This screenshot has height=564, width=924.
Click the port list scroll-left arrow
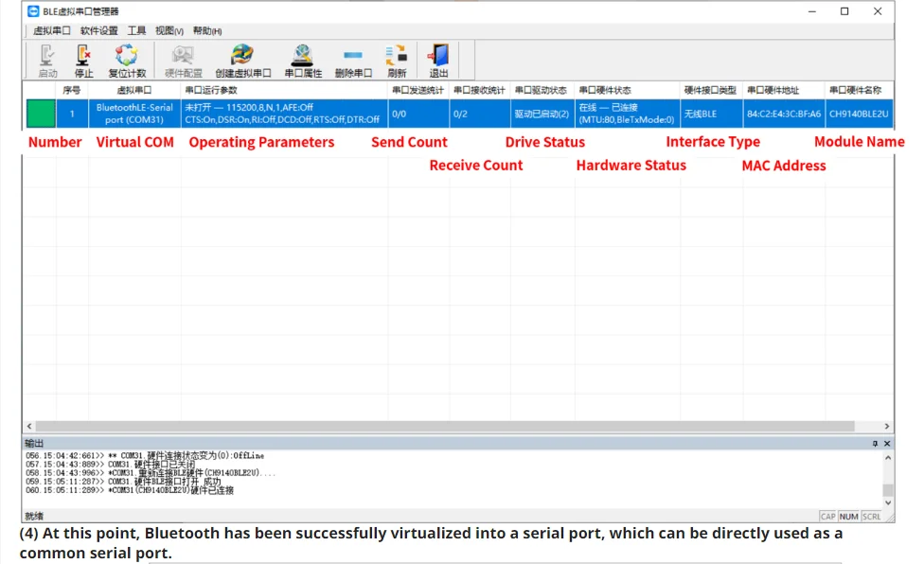click(x=29, y=426)
